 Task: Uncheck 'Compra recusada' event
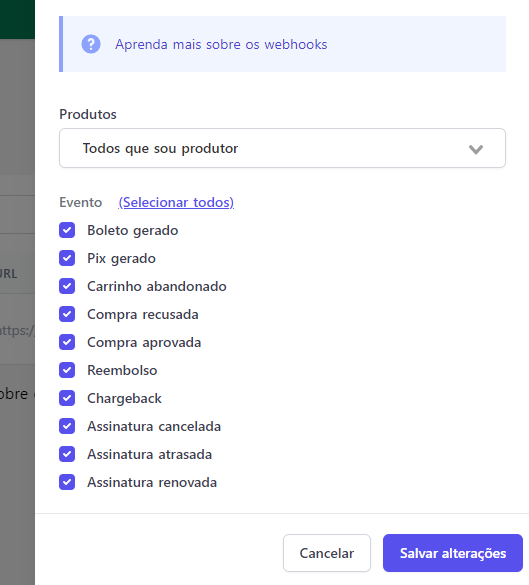(67, 314)
